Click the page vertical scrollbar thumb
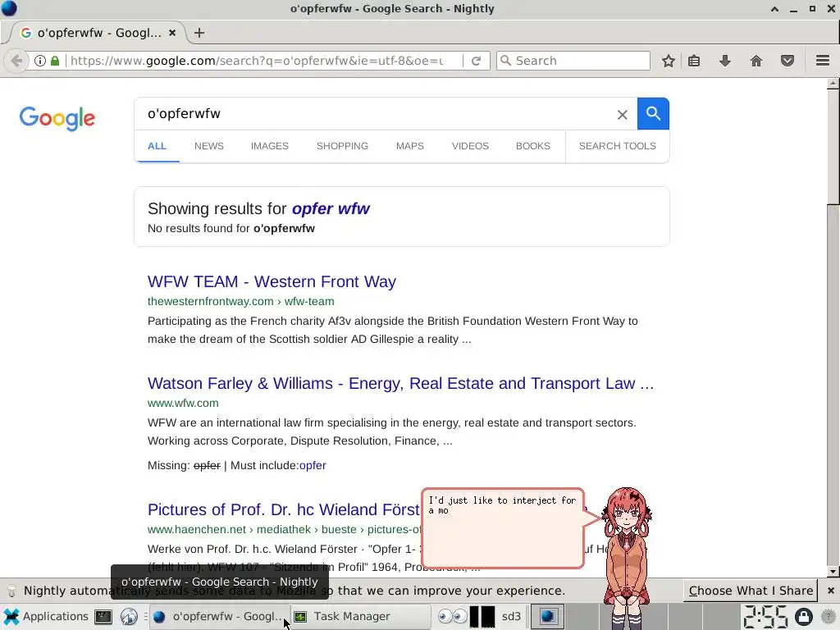Screen dimensions: 840x630 (x=833, y=147)
